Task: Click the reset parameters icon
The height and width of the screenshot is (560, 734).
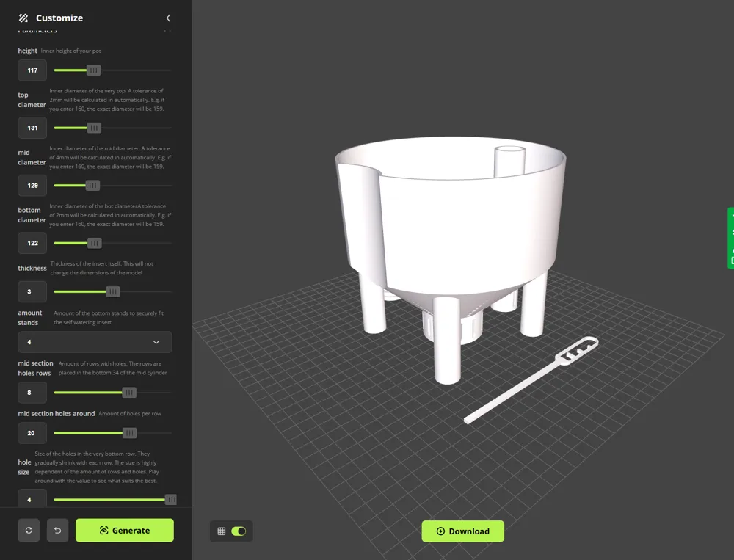Action: pos(29,530)
